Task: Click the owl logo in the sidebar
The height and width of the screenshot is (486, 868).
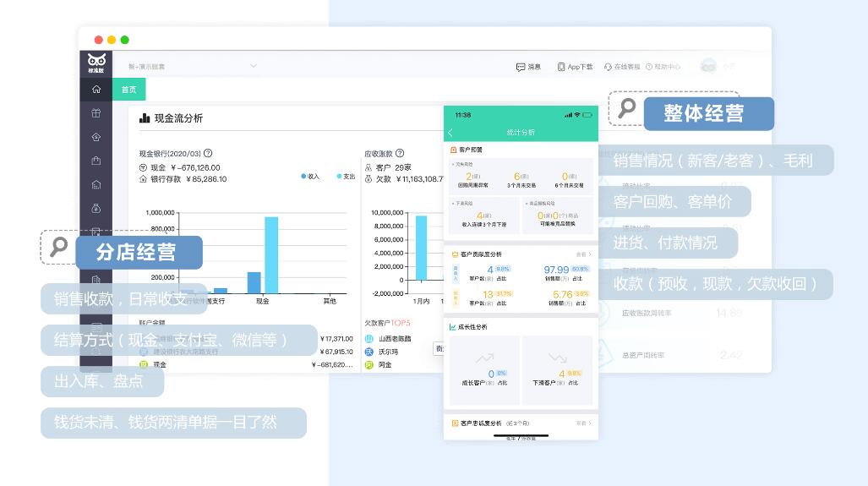Action: 96,63
